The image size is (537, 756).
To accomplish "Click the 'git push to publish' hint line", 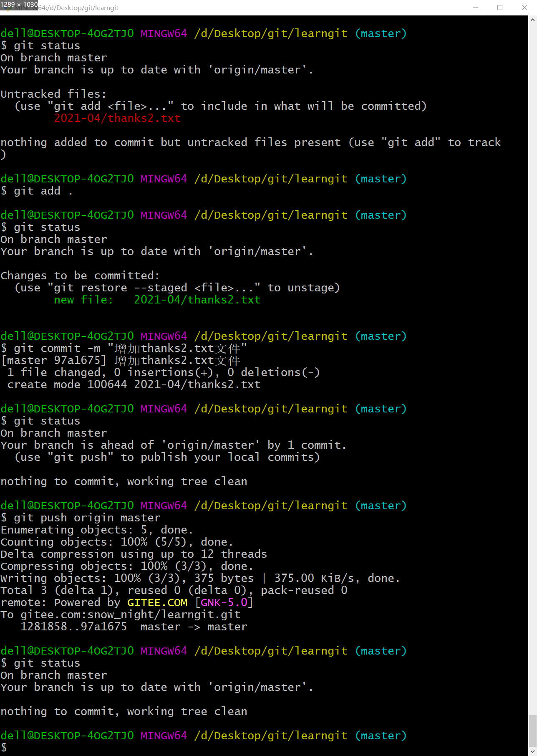I will (167, 457).
